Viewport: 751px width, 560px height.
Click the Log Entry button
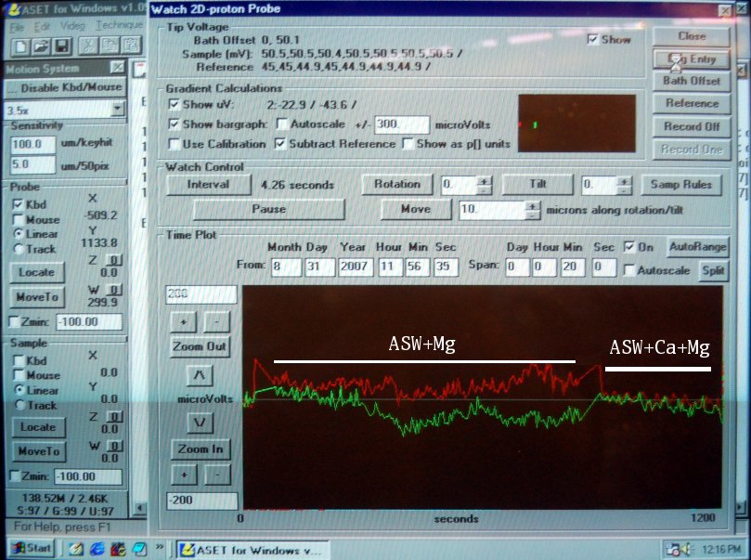(x=692, y=59)
